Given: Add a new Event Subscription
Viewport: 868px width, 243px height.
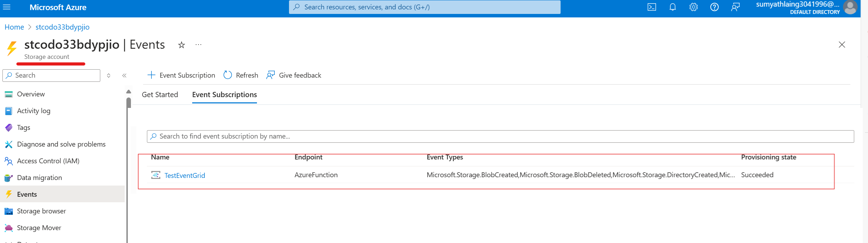Looking at the screenshot, I should coord(181,75).
